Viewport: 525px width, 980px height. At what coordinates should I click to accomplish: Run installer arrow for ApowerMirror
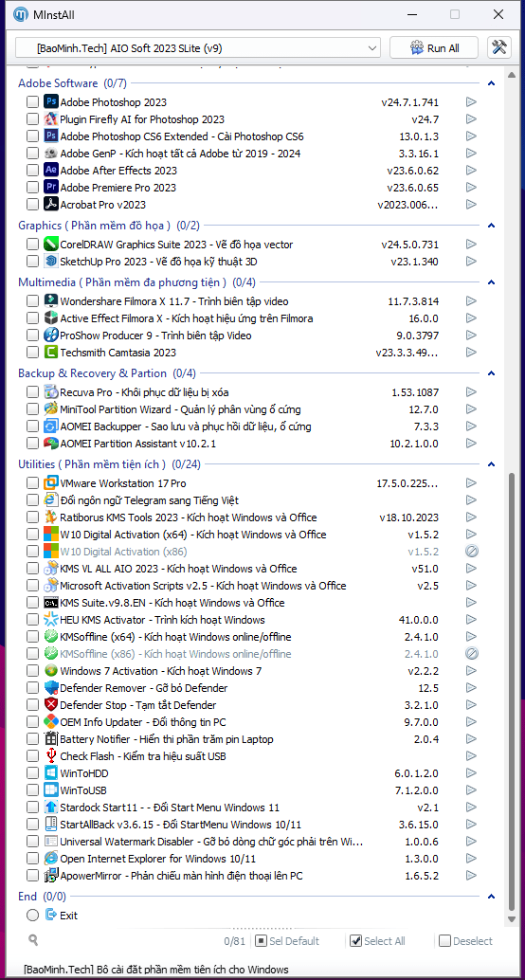point(471,876)
